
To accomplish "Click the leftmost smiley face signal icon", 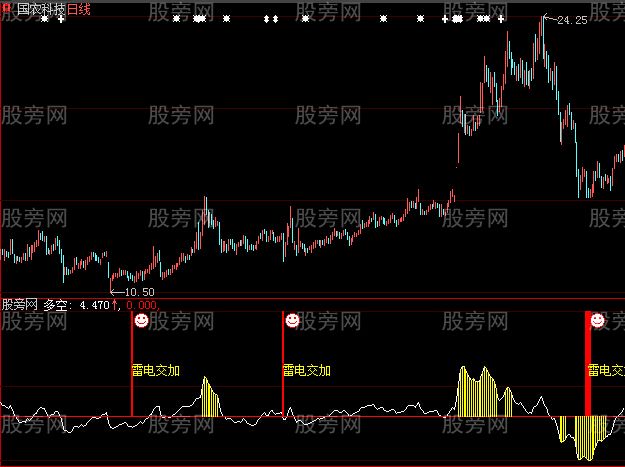I will [x=141, y=321].
